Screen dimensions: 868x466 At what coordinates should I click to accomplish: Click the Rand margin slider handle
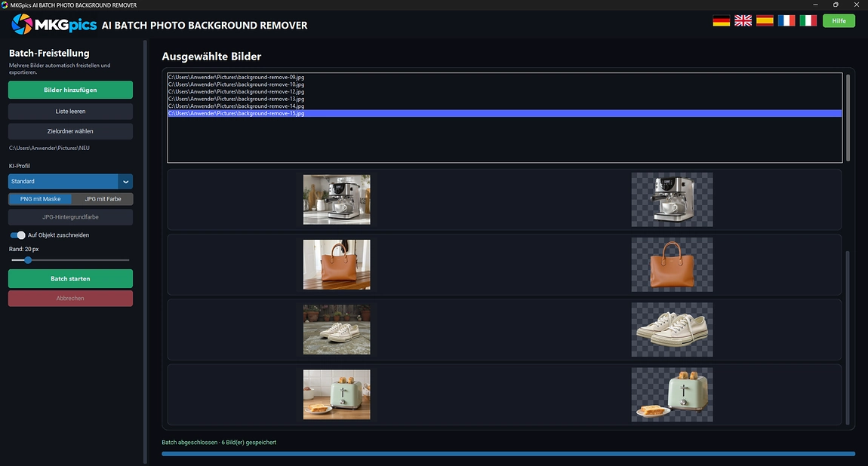click(x=28, y=260)
